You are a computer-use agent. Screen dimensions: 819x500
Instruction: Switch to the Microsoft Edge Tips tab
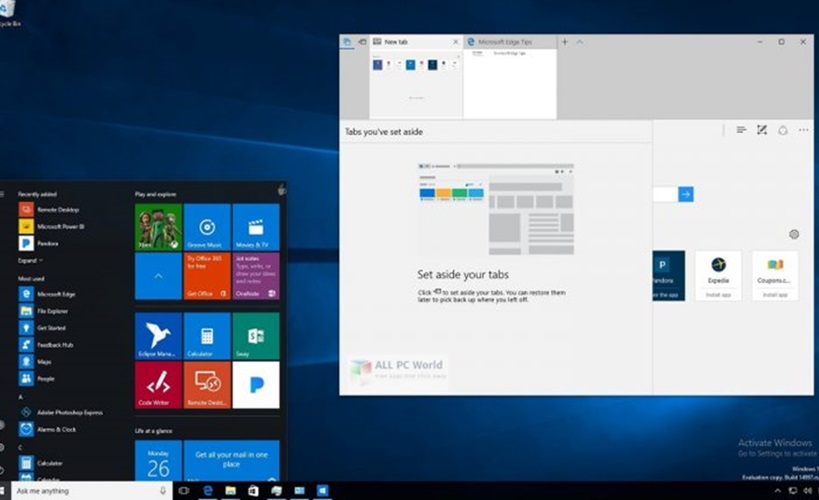pos(509,42)
